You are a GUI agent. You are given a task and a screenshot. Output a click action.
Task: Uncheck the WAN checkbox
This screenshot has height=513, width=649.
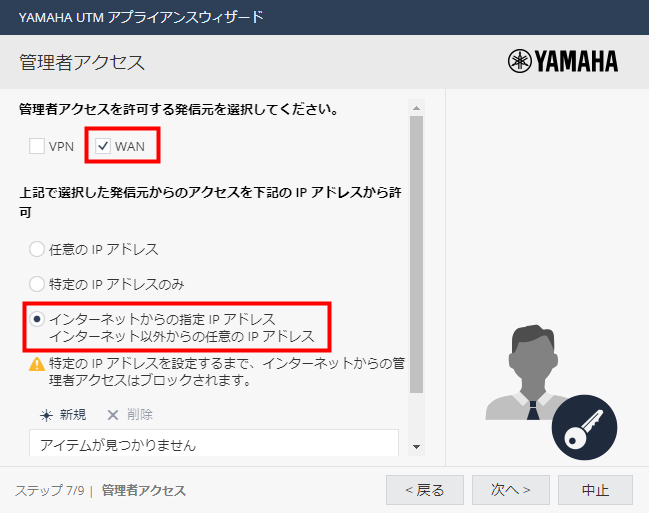103,147
